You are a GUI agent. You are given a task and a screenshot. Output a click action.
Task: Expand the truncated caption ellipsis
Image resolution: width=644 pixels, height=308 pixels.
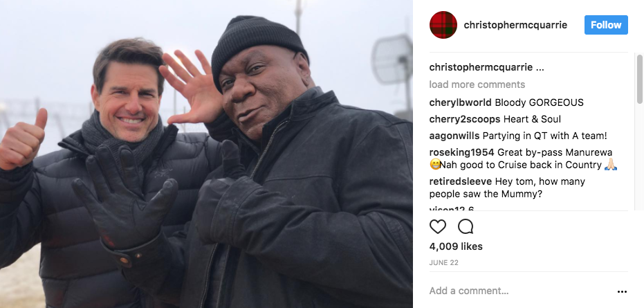[540, 67]
